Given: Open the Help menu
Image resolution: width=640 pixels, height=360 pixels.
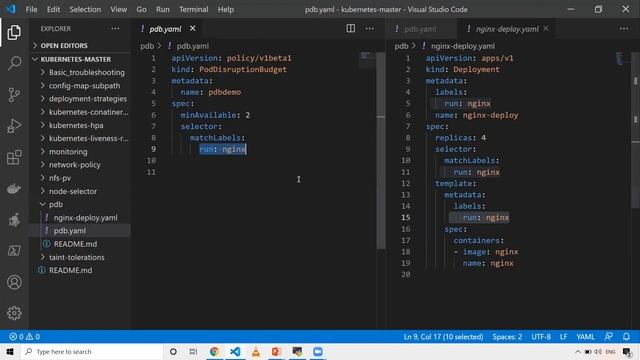Looking at the screenshot, I should pyautogui.click(x=225, y=9).
